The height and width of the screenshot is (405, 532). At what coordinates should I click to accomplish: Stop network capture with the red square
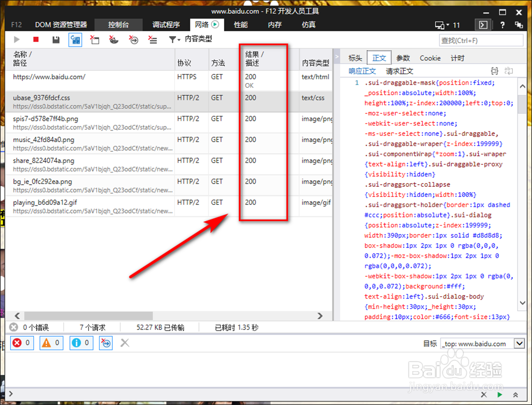click(x=36, y=40)
